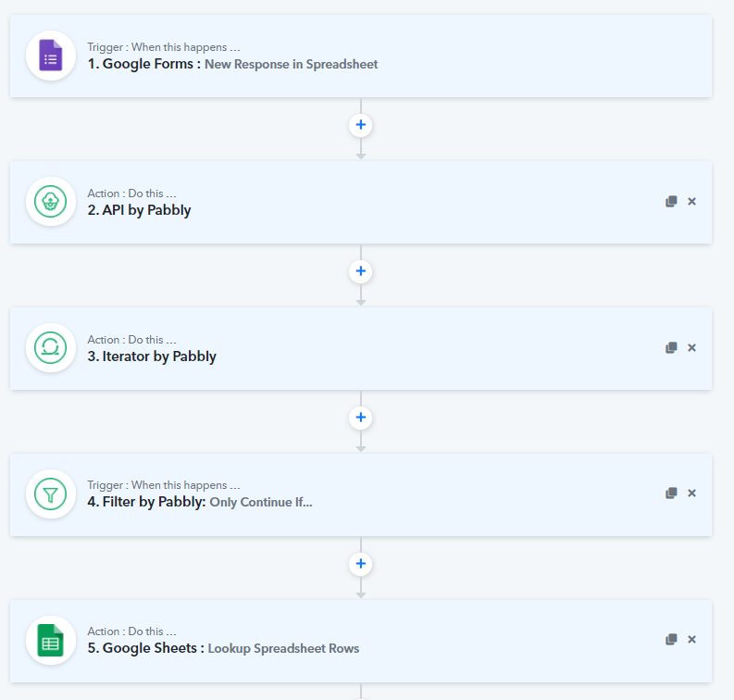Click the Iterator by Pabbly loop icon
This screenshot has width=734, height=700.
pyautogui.click(x=51, y=348)
